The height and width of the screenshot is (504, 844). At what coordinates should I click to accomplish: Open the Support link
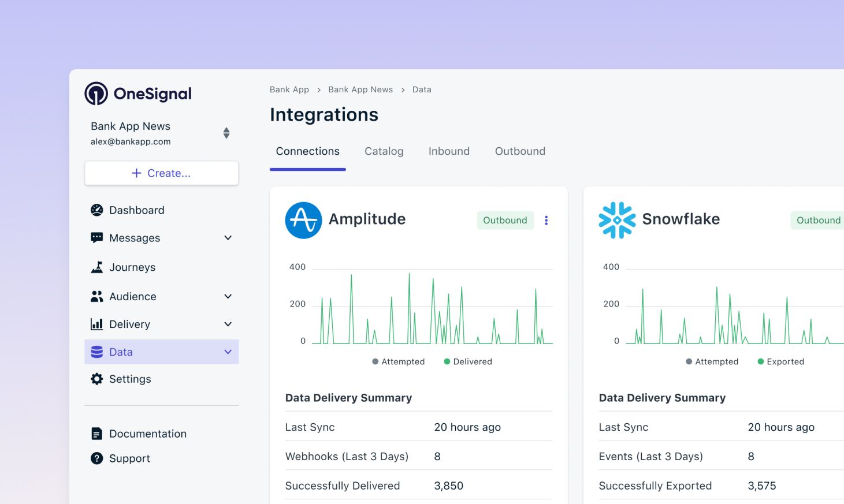tap(129, 458)
